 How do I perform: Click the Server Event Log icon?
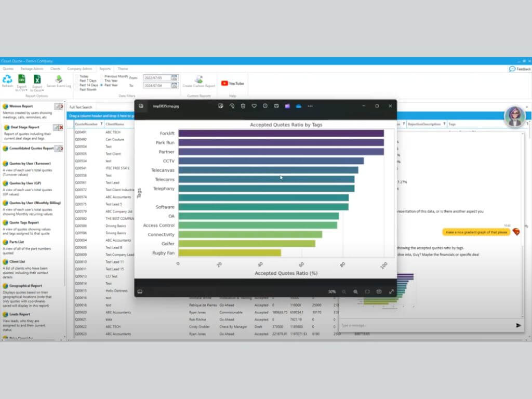click(x=59, y=79)
